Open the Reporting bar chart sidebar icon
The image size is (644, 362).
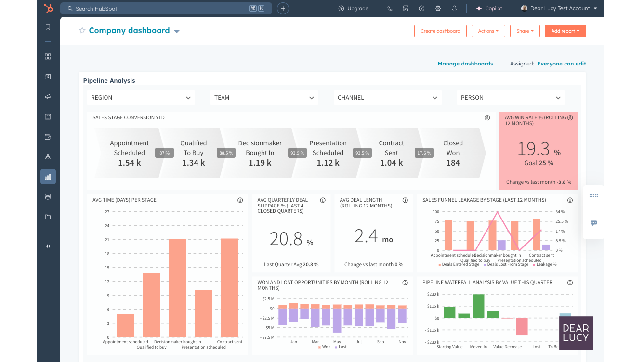(x=48, y=177)
